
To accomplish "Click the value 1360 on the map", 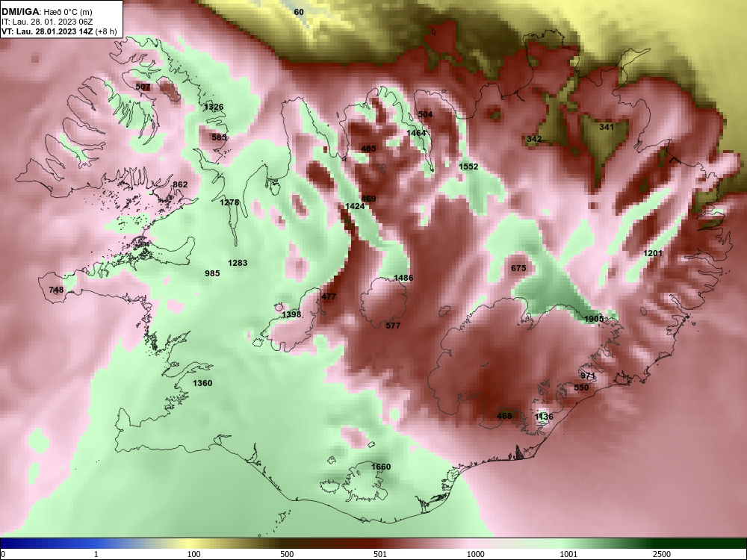I will 202,383.
